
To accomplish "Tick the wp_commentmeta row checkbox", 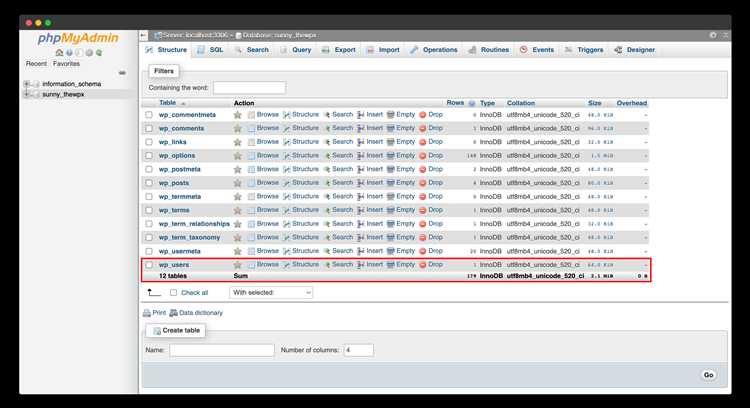I will pyautogui.click(x=149, y=115).
